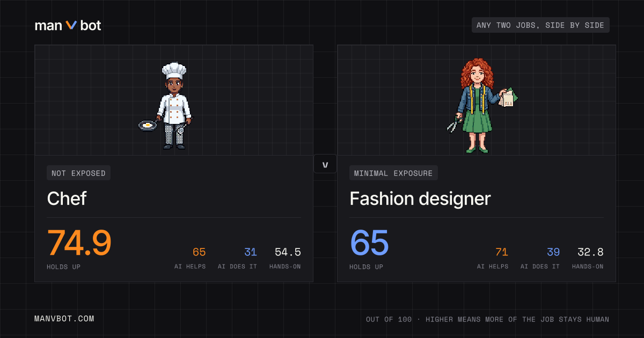Click the 'v' versus badge between the cards
Viewport: 644px width, 338px height.
tap(325, 164)
